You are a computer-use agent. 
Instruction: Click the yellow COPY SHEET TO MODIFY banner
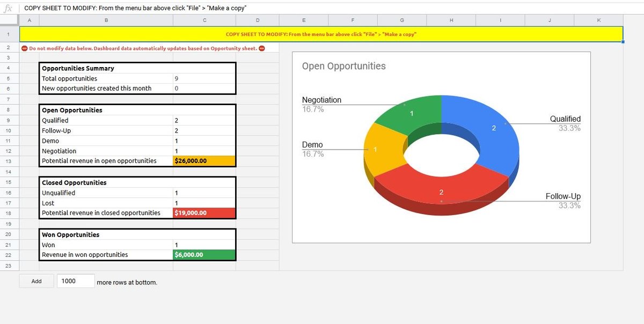(321, 34)
